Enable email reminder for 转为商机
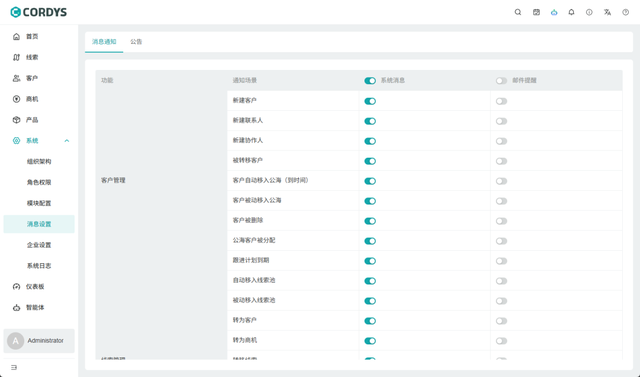640x377 pixels. pos(502,341)
